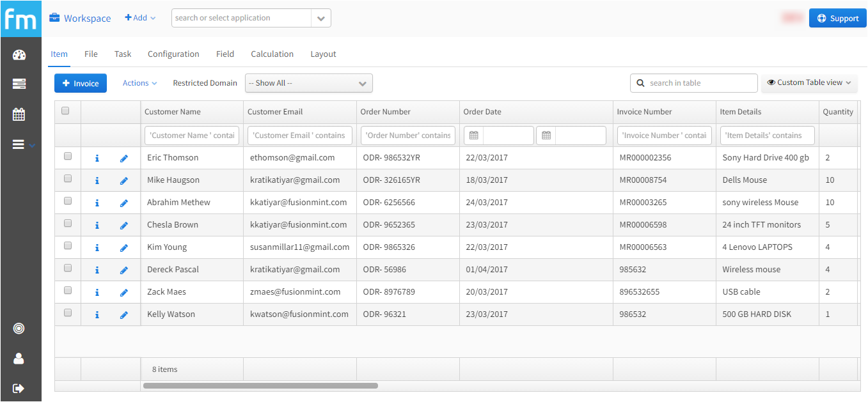Screen dimensions: 868x402
Task: Switch to the Field tab
Action: [225, 54]
